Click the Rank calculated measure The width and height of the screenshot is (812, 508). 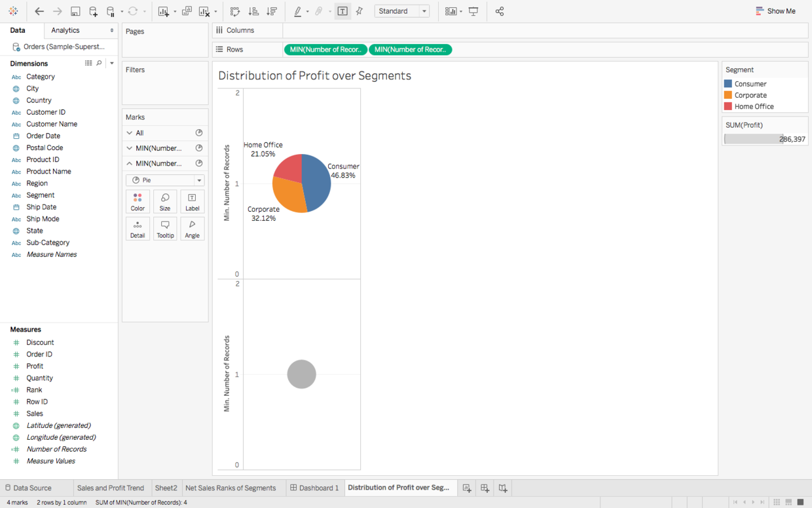34,390
